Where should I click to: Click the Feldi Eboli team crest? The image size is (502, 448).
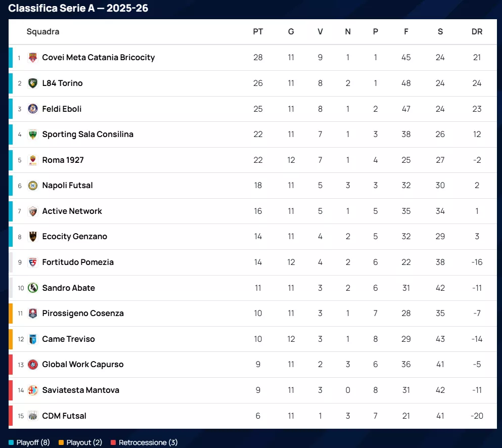32,109
